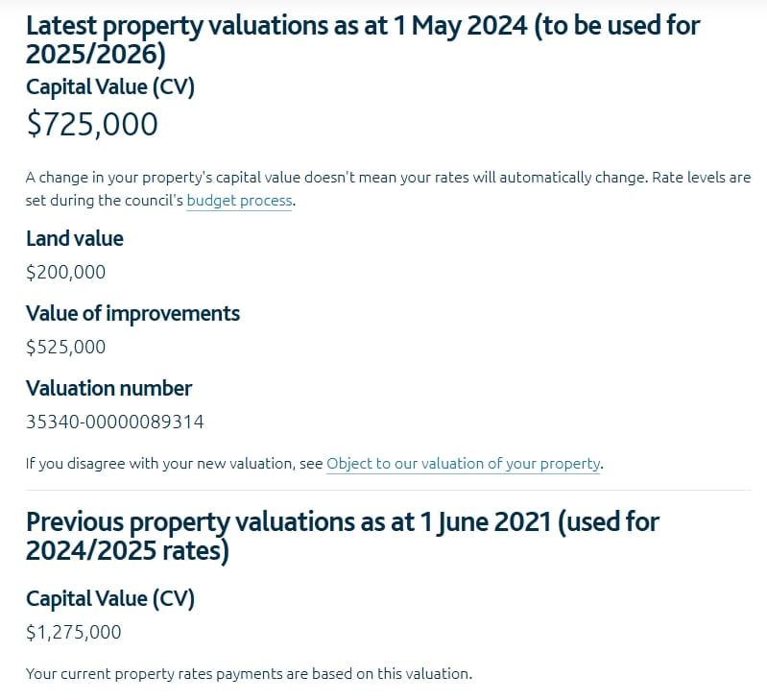Open 'Object to our valuation of your property' link
This screenshot has width=767, height=700.
463,463
